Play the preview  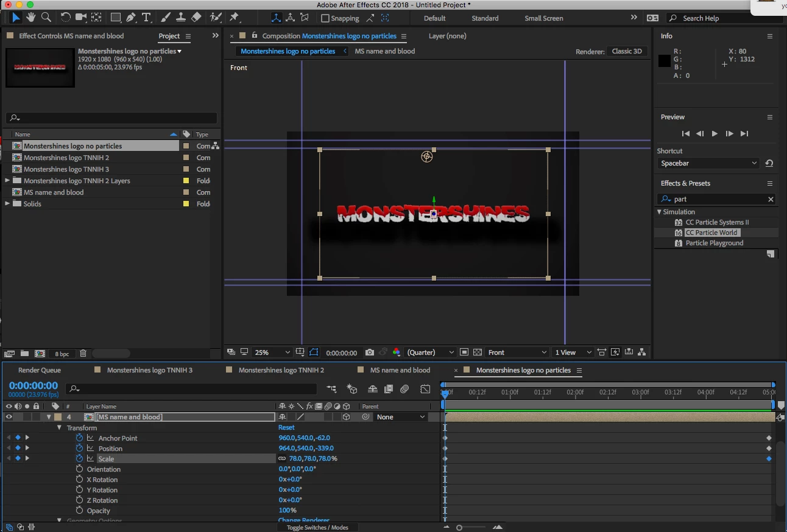point(715,133)
